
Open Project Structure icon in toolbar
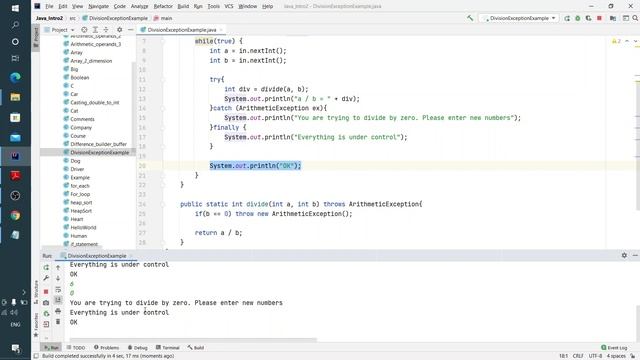[613, 18]
